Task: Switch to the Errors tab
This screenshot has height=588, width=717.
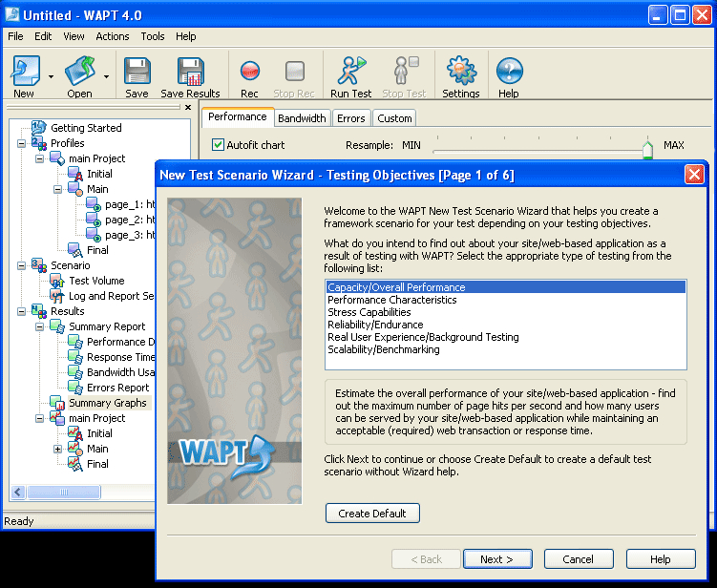Action: [x=350, y=118]
